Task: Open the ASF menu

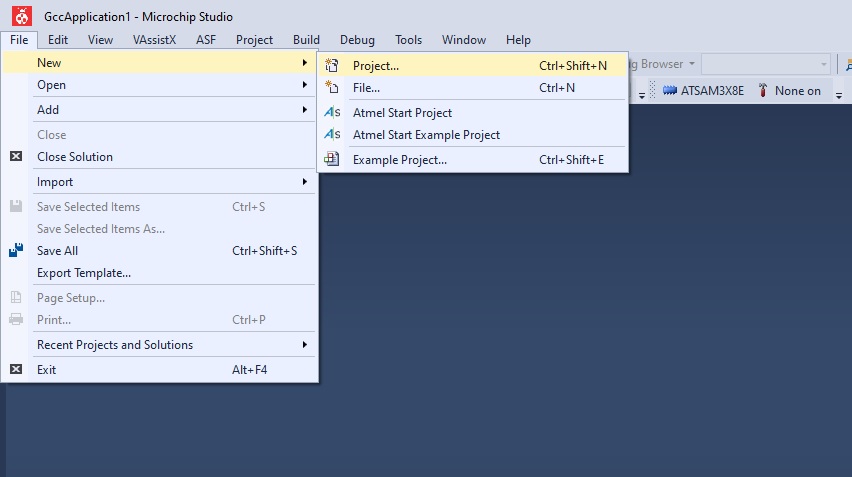Action: (206, 40)
